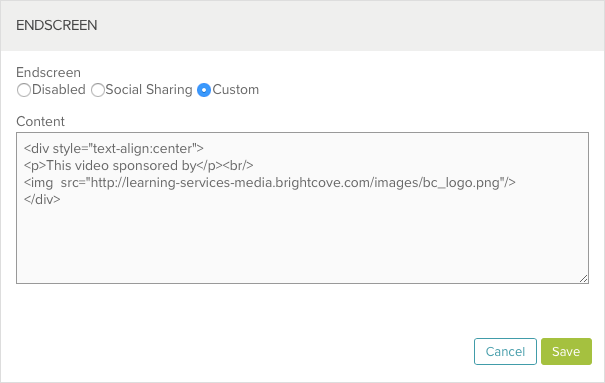The image size is (605, 383).
Task: Click the "Disabled" option label text
Action: [x=59, y=89]
